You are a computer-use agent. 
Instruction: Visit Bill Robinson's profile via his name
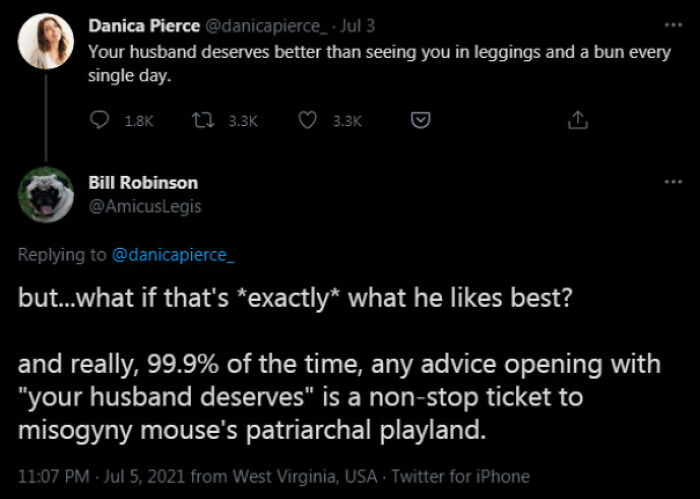coord(143,182)
